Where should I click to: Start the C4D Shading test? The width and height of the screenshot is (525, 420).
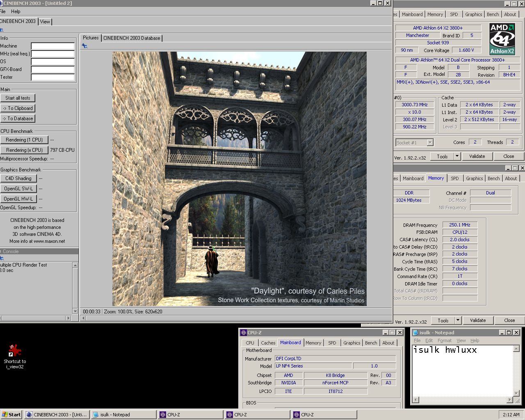point(18,178)
